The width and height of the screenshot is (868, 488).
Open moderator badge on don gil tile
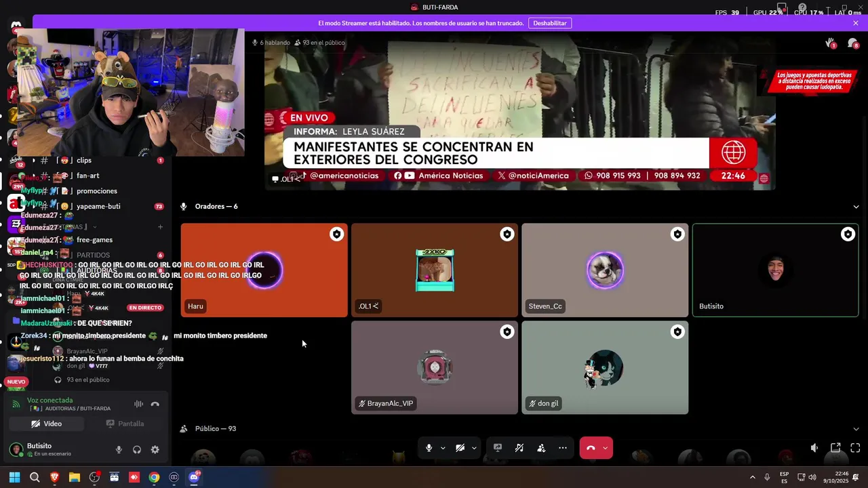(677, 332)
